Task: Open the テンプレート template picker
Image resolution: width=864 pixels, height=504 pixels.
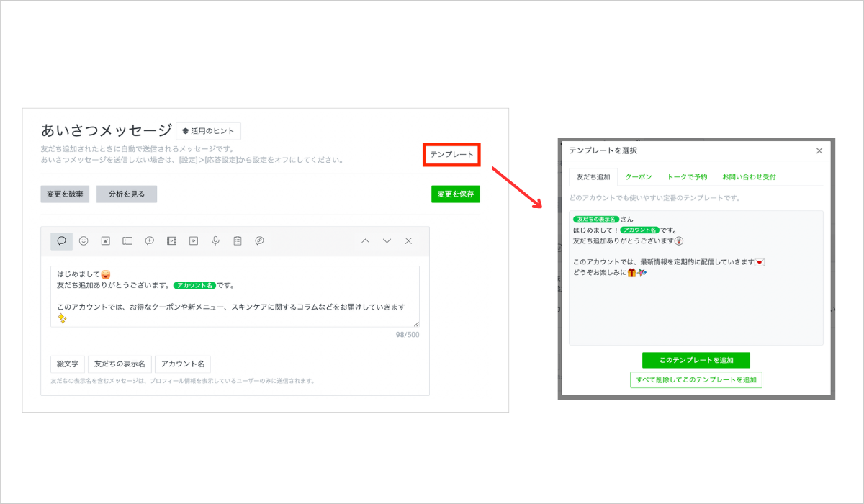Action: pos(451,155)
